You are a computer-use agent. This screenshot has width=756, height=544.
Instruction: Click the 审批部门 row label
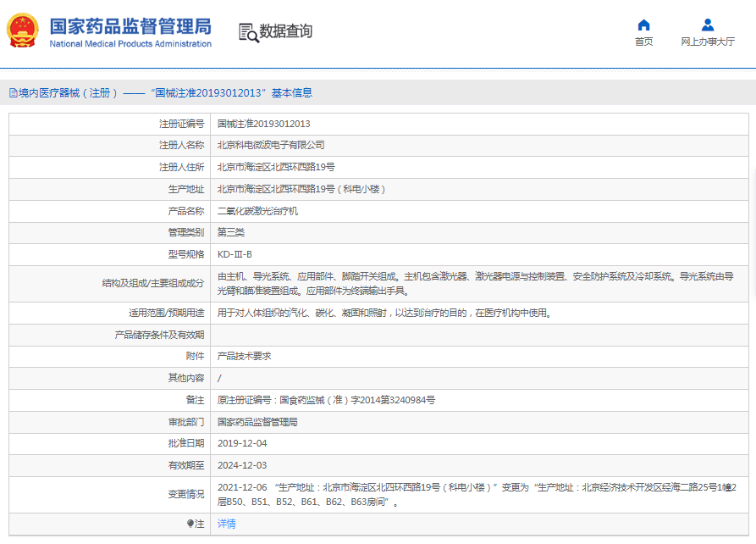[186, 422]
